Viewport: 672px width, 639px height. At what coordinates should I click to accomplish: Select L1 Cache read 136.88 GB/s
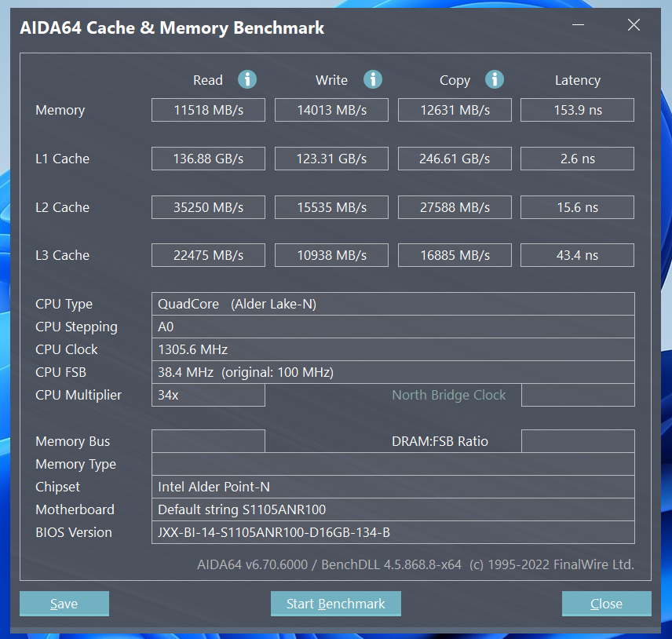click(x=208, y=159)
